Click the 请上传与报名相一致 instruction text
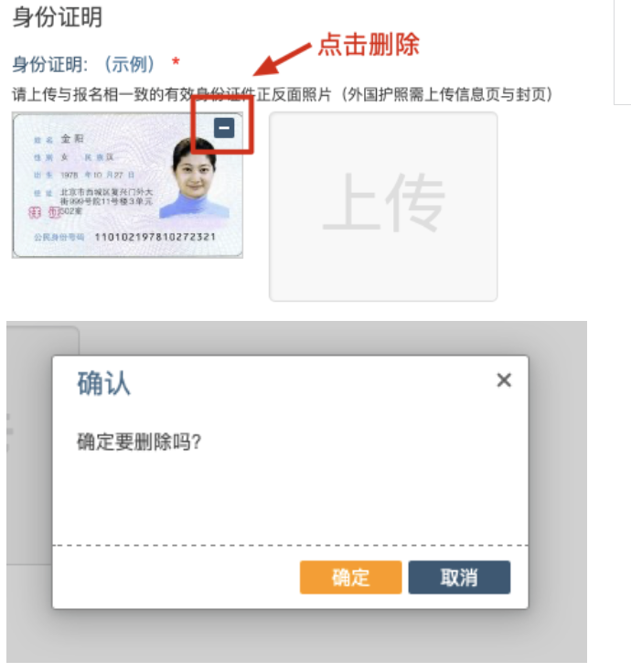 coord(282,94)
